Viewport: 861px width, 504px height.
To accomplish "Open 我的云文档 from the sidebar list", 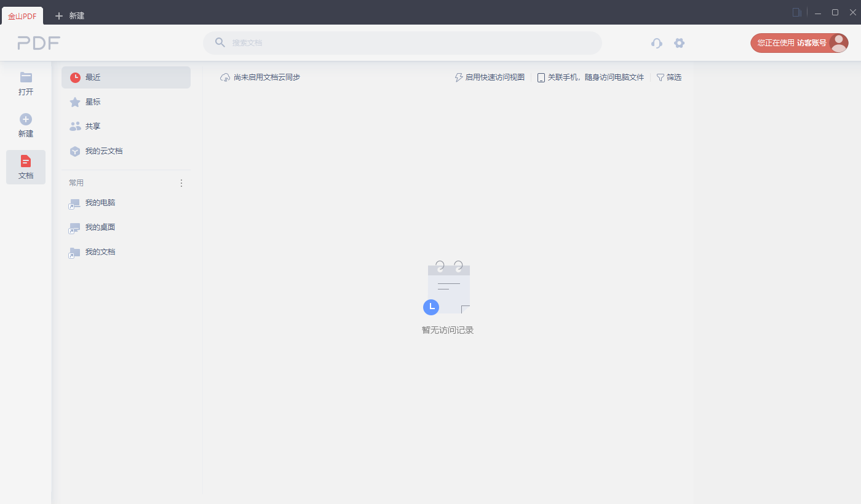I will [x=103, y=151].
